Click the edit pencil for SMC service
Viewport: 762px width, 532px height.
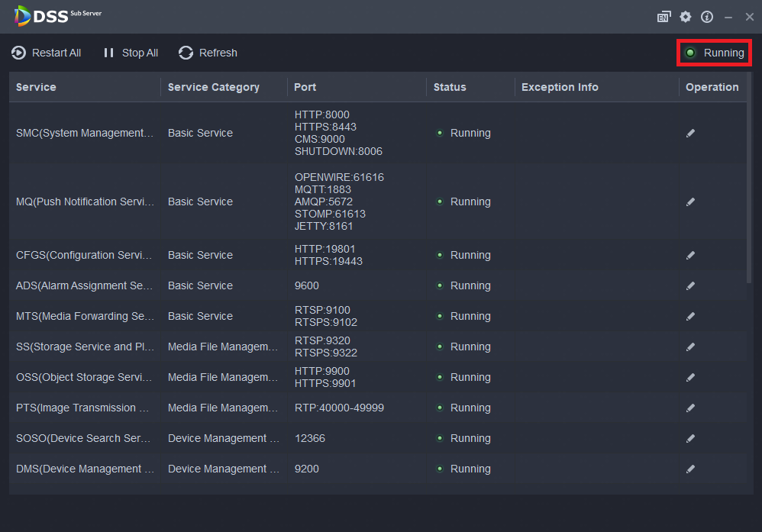click(x=690, y=133)
